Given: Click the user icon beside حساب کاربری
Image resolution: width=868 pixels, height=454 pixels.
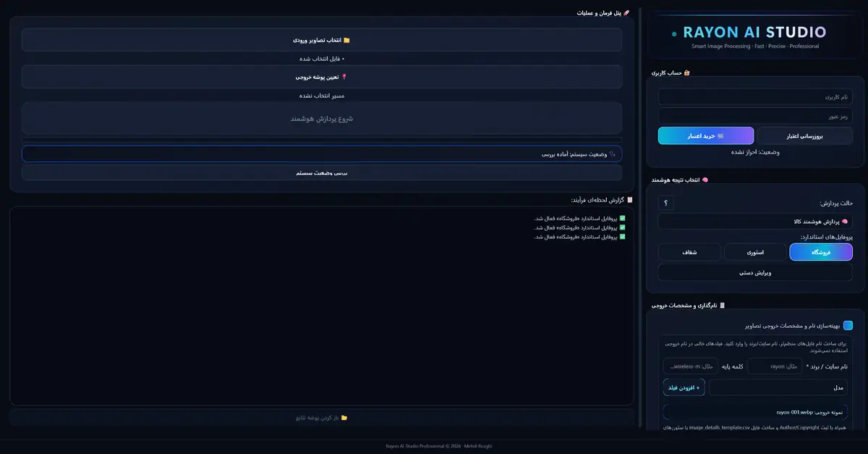Looking at the screenshot, I should pyautogui.click(x=686, y=73).
